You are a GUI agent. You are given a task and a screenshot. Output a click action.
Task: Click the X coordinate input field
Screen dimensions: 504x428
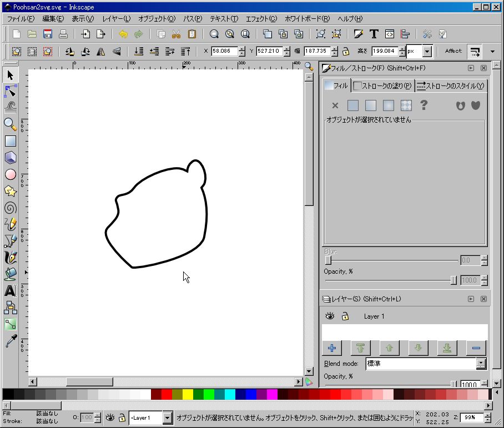(x=224, y=52)
